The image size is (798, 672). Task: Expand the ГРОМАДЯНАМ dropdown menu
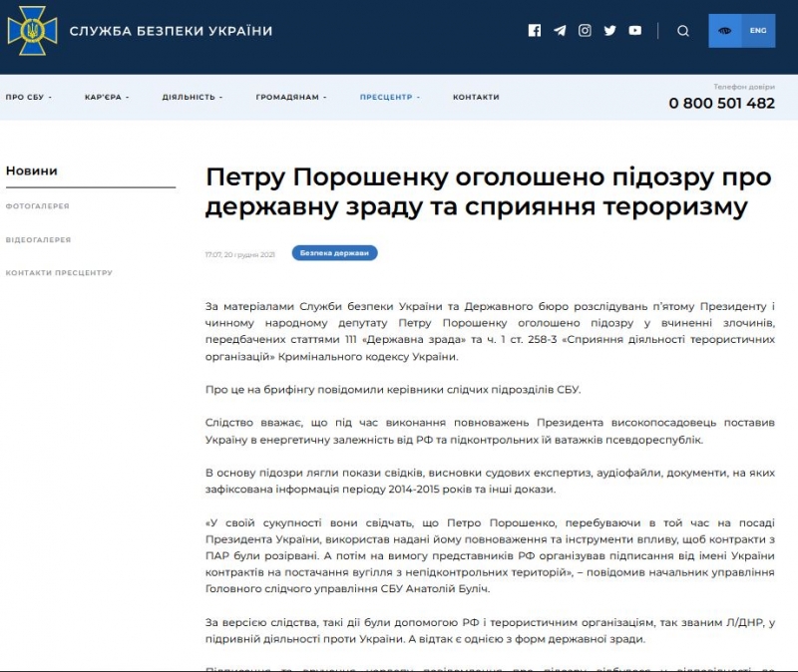tap(290, 98)
